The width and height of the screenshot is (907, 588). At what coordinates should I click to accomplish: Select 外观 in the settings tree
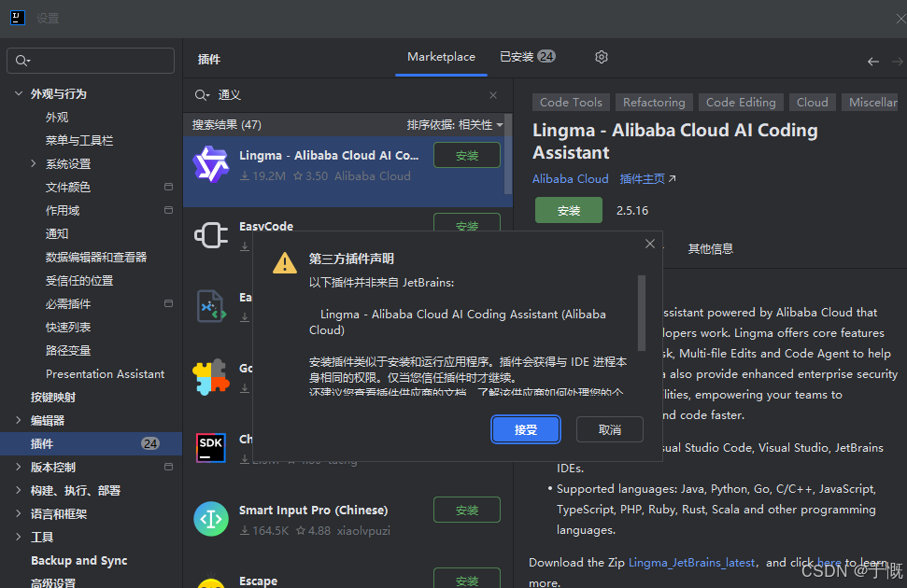[57, 118]
